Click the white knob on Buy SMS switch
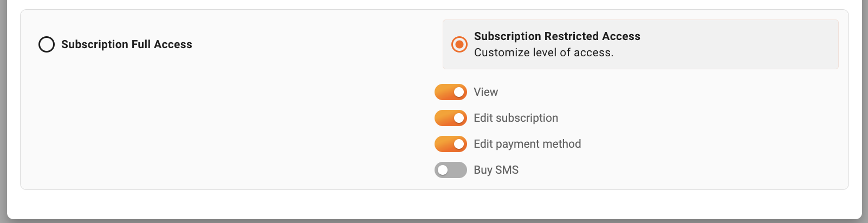This screenshot has height=223, width=868. 443,170
